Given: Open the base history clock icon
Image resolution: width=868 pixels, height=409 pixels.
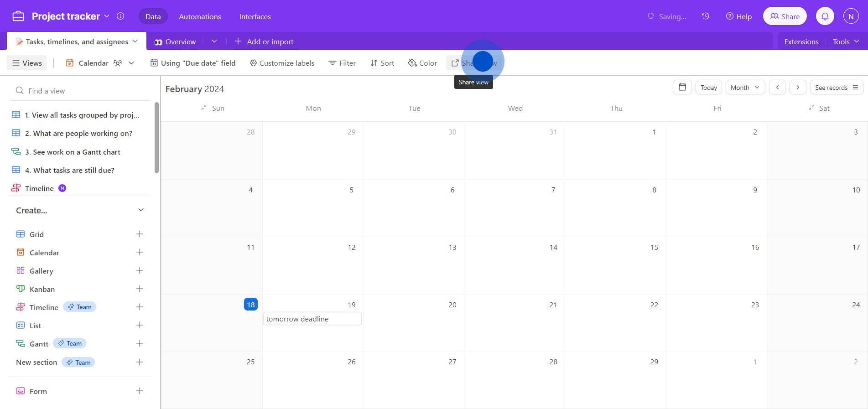Looking at the screenshot, I should click(x=705, y=16).
